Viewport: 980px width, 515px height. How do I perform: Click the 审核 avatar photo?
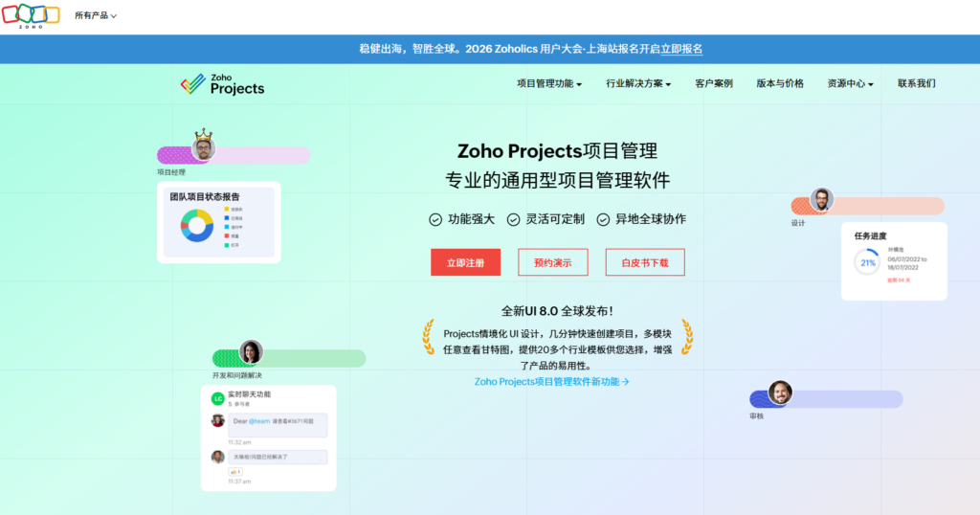780,392
